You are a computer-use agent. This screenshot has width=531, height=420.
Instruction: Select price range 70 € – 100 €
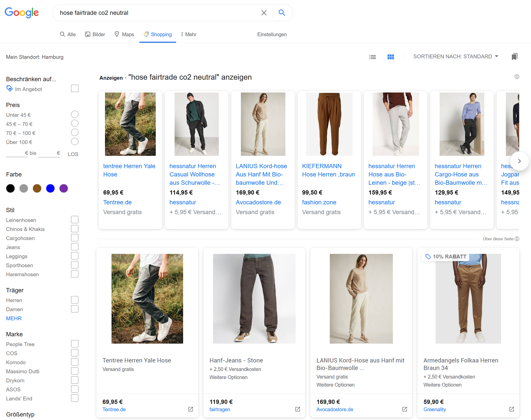(x=75, y=132)
